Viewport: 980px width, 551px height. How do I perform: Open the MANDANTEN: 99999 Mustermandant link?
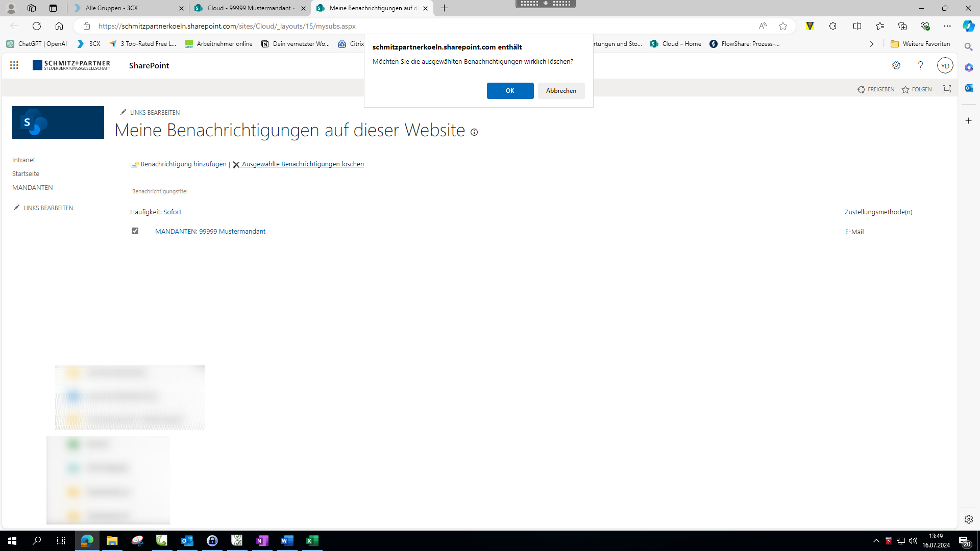210,232
